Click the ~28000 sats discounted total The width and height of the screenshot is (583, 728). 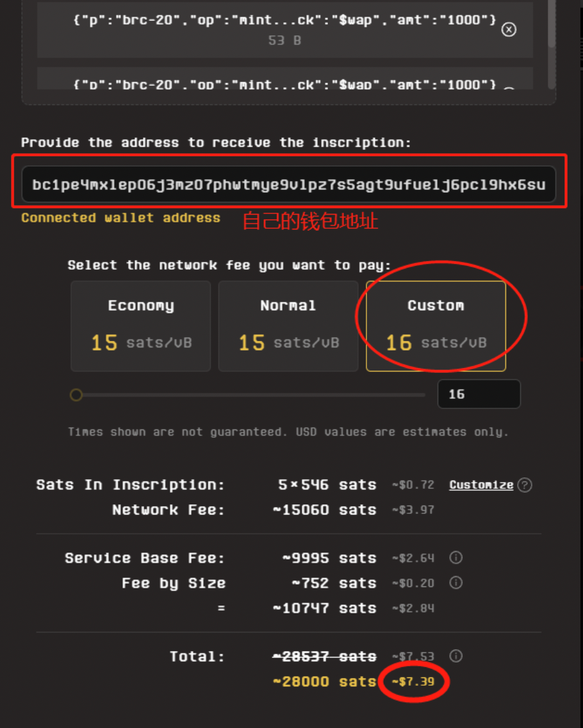[x=324, y=682]
